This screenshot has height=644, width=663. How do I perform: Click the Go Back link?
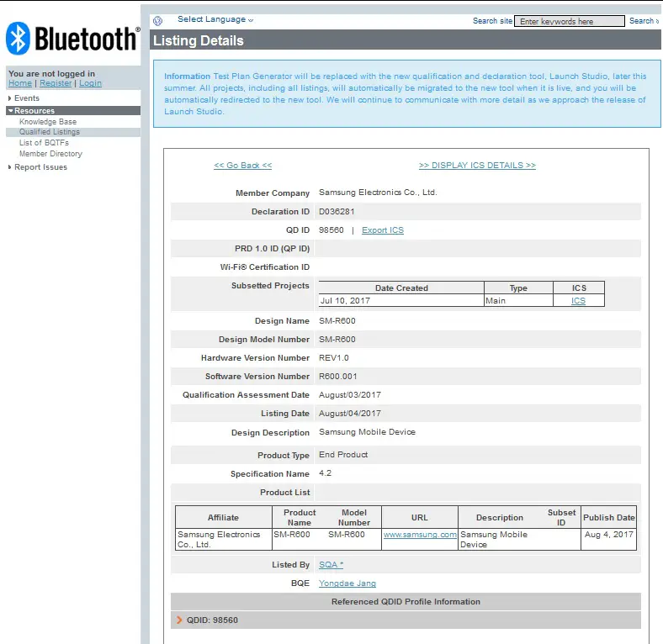[242, 166]
